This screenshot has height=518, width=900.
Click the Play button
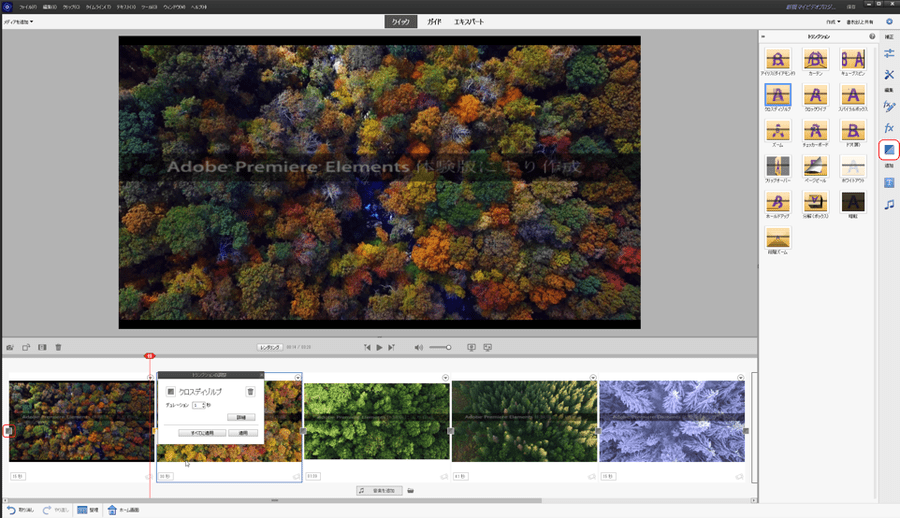pyautogui.click(x=379, y=347)
